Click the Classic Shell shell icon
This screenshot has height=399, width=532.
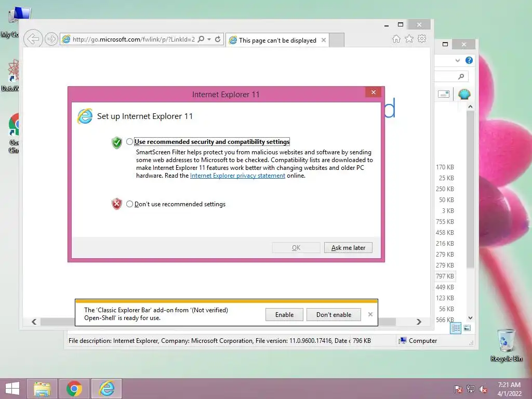pyautogui.click(x=464, y=94)
